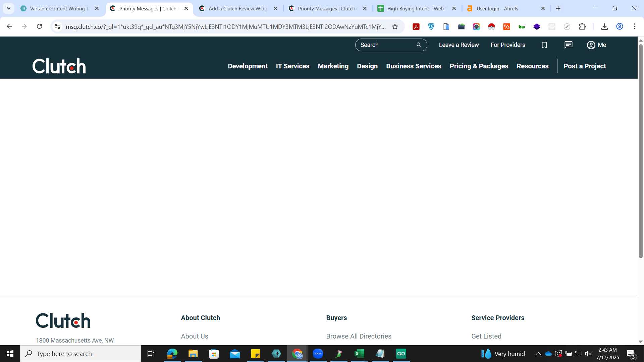This screenshot has height=362, width=644.
Task: Open the saved bookmarks icon in Clutch header
Action: (544, 45)
